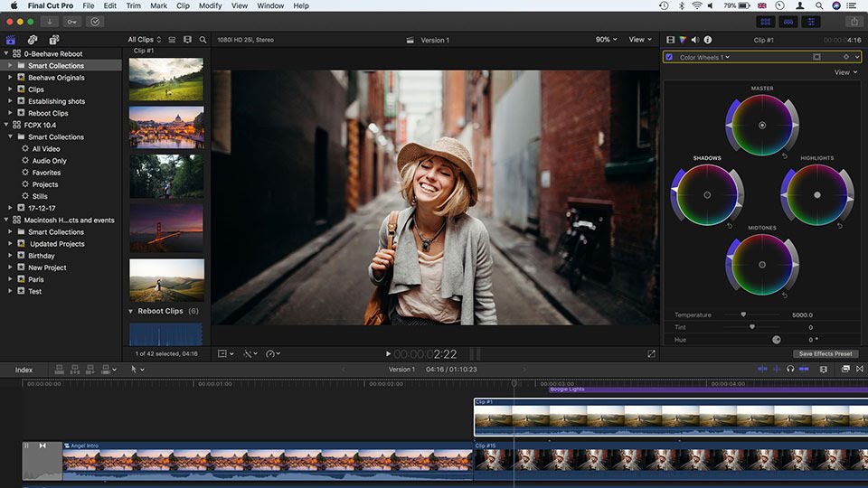Click the share export icon
The height and width of the screenshot is (488, 868).
(x=854, y=22)
